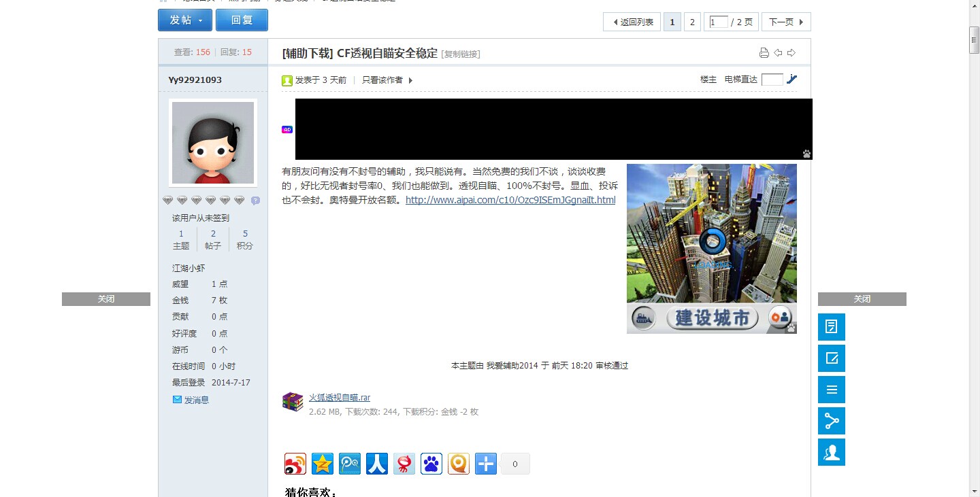The width and height of the screenshot is (980, 497).
Task: Click the 金钱 7 枚 stat row
Action: pyautogui.click(x=200, y=300)
